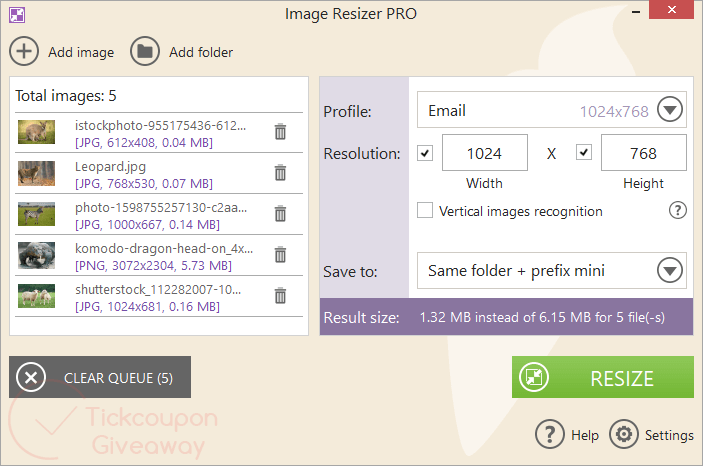Open Help via question mark icon

coord(549,434)
